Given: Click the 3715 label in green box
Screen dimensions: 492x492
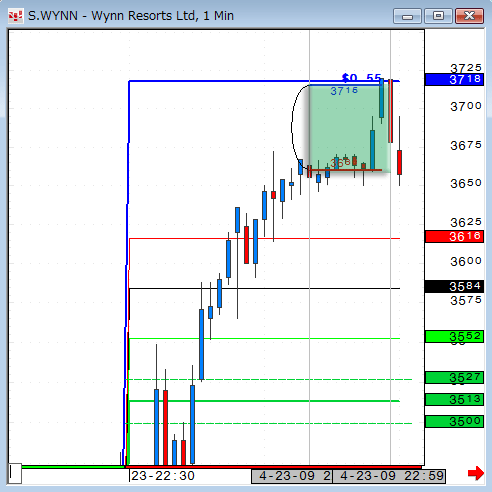Looking at the screenshot, I should point(344,91).
